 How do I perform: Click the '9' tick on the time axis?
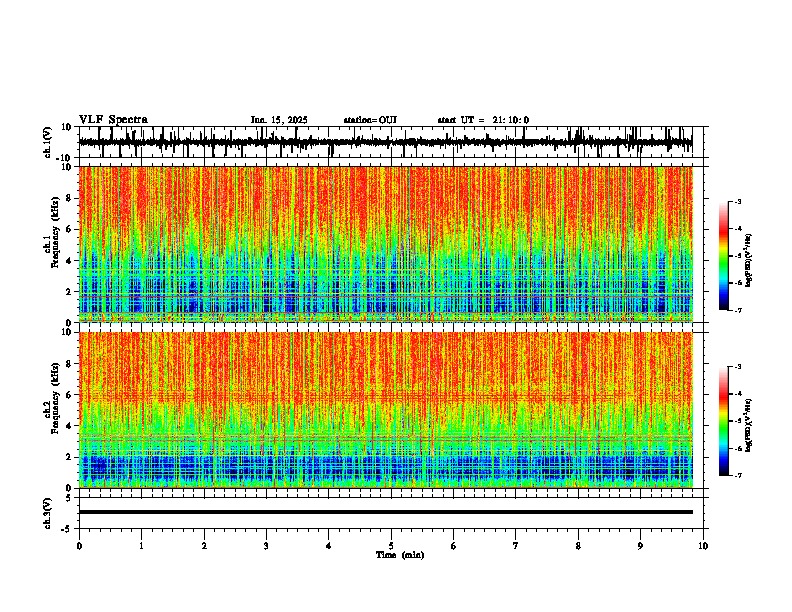tap(640, 546)
